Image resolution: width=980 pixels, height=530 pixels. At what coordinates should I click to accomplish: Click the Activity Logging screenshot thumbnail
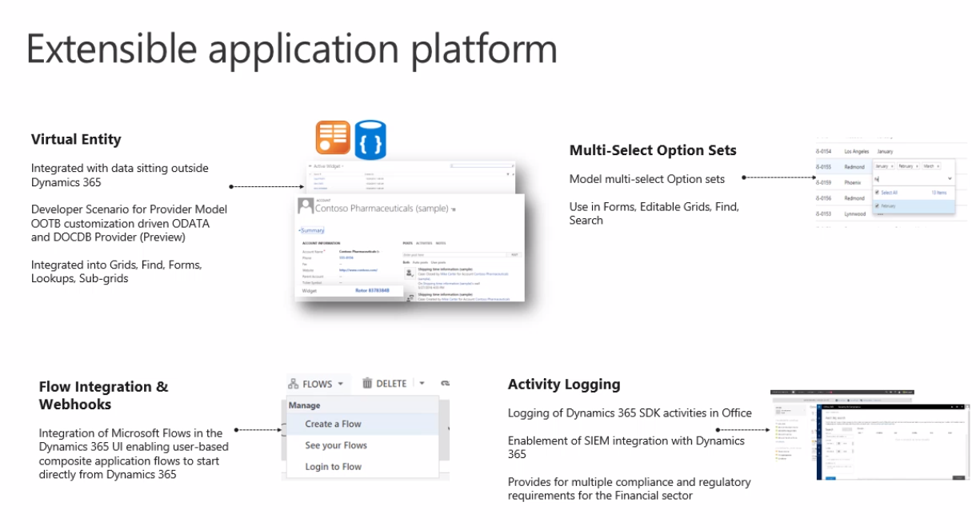point(868,436)
